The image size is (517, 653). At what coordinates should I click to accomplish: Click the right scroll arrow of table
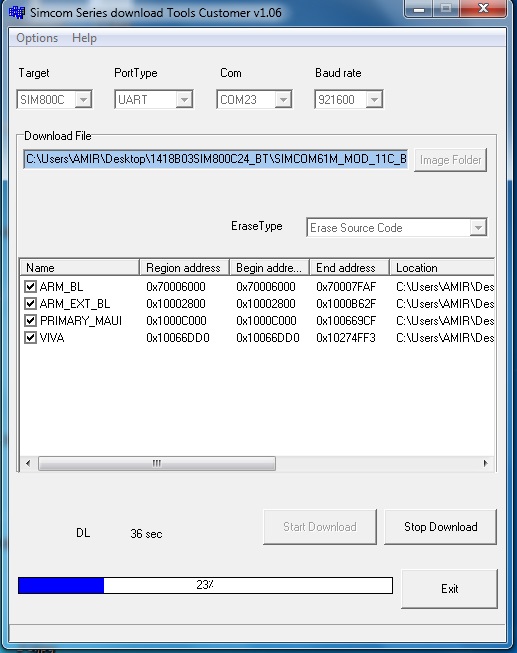pyautogui.click(x=485, y=464)
